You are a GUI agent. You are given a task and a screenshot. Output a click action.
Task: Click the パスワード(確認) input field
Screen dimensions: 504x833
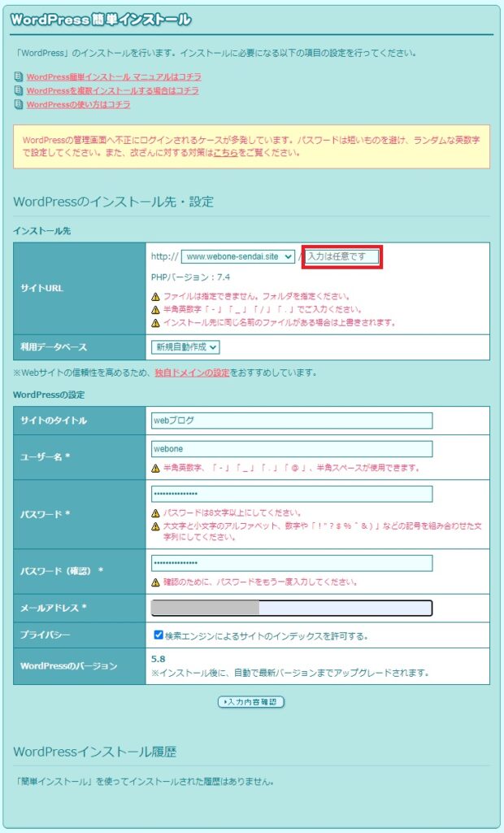[x=292, y=563]
